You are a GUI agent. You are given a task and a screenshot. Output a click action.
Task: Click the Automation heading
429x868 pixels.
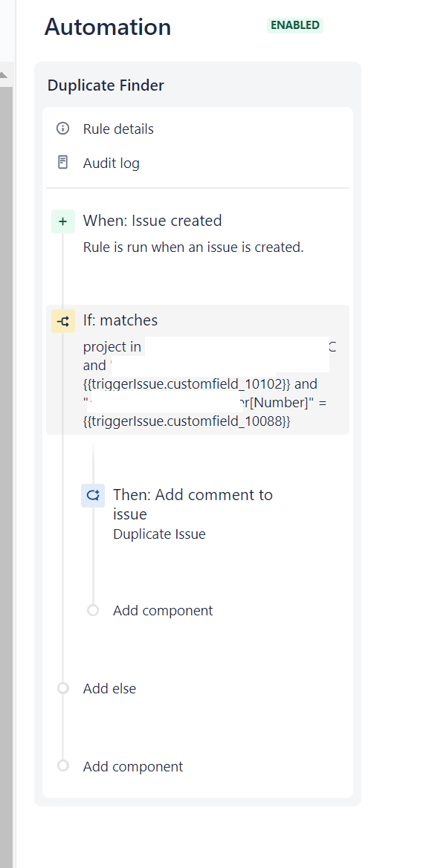coord(108,27)
